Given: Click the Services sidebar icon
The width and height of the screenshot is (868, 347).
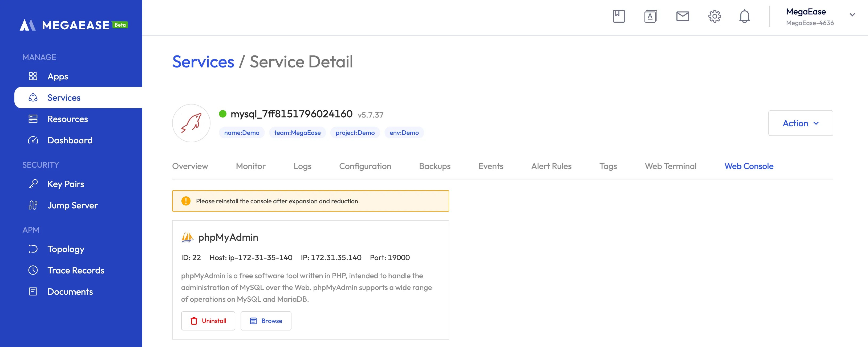Looking at the screenshot, I should (33, 98).
